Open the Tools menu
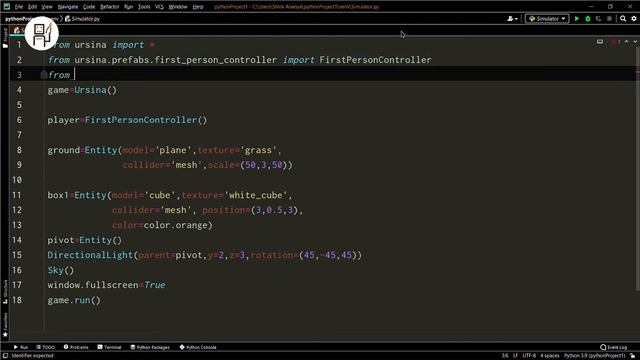The height and width of the screenshot is (360, 640). pos(144,7)
